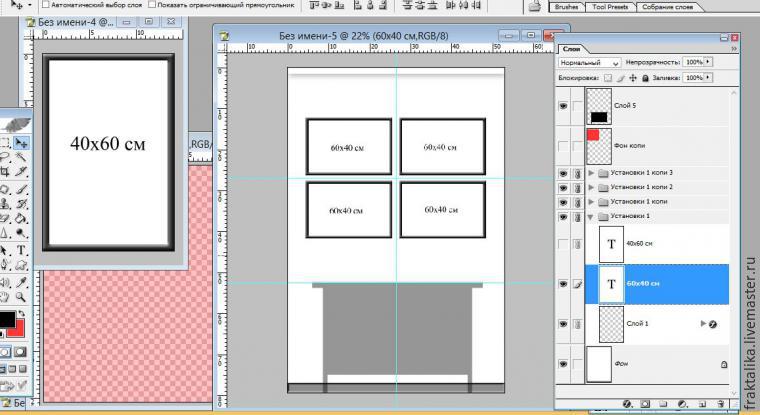The image size is (760, 415).
Task: Select the Horizontal Type tool
Action: click(22, 250)
